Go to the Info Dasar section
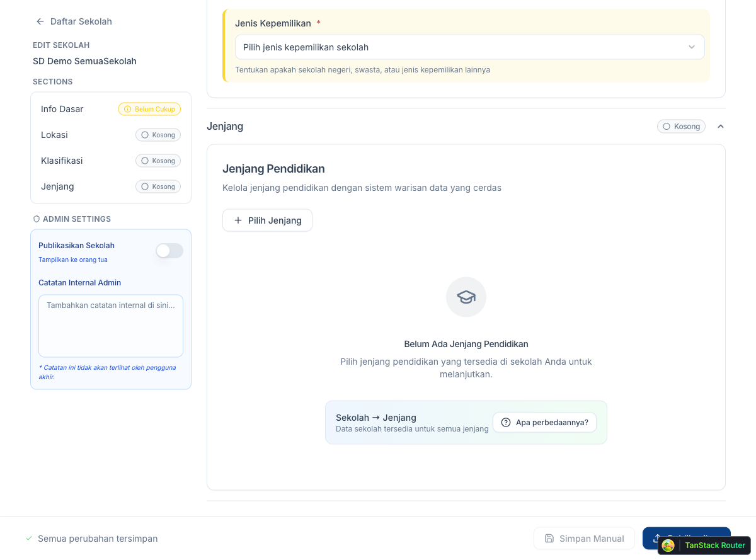This screenshot has width=756, height=560. click(x=62, y=109)
